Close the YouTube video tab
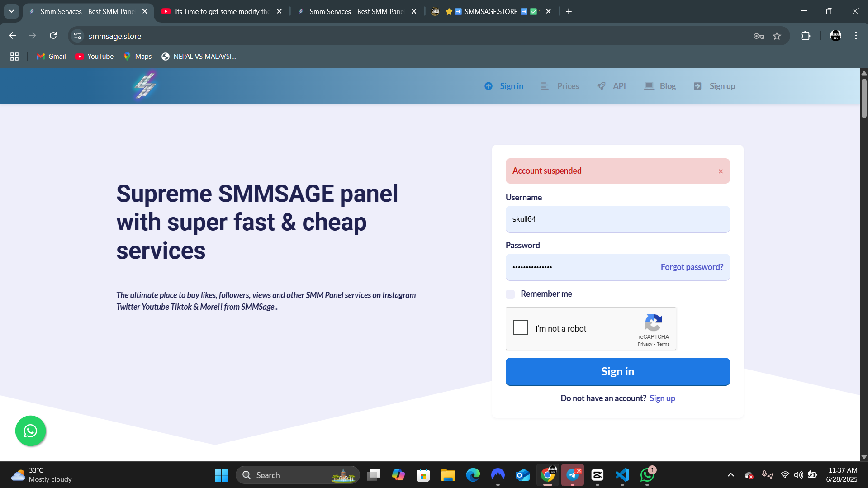868x488 pixels. point(279,11)
